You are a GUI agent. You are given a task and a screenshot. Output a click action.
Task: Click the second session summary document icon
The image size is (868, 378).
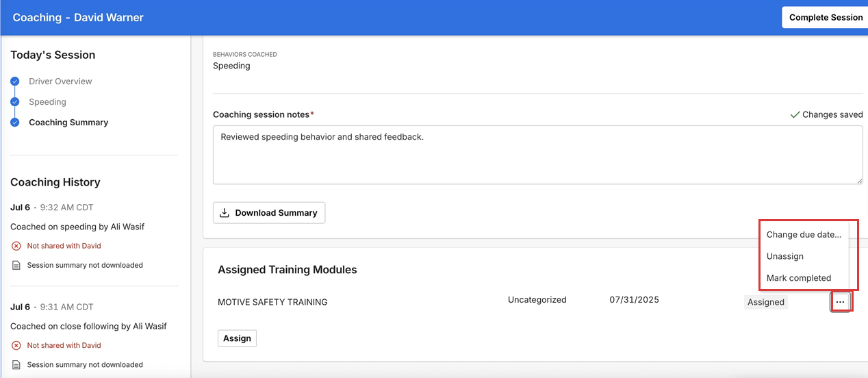pyautogui.click(x=16, y=365)
